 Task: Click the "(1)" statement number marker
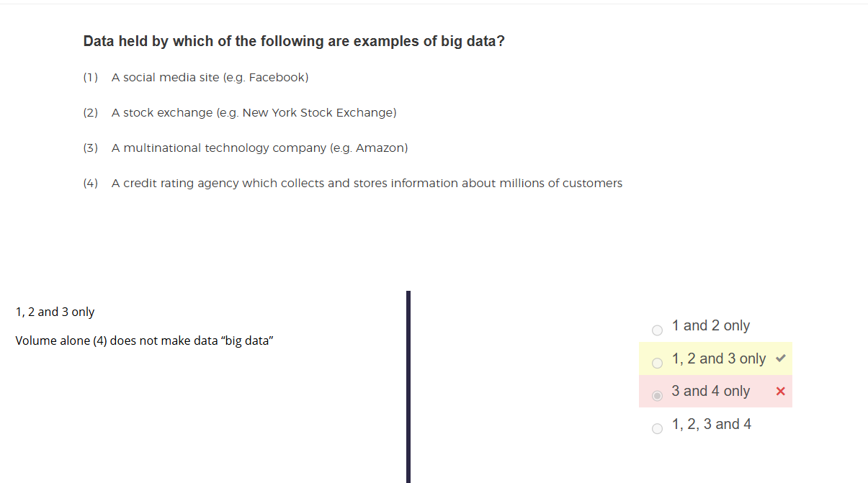tap(90, 77)
